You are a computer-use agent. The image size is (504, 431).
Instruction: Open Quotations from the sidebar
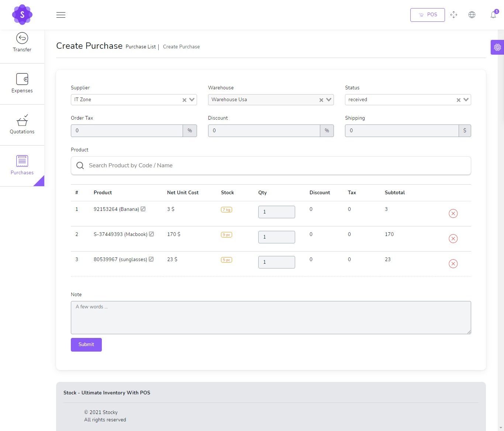pos(22,124)
